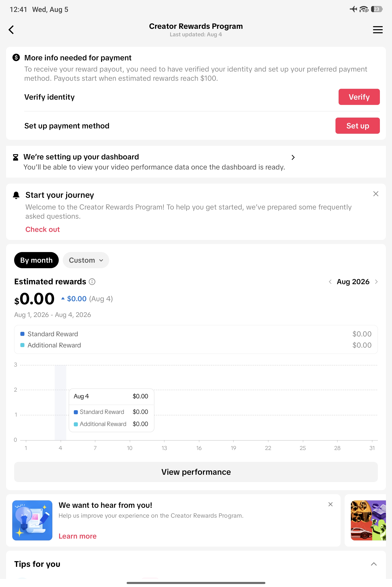The height and width of the screenshot is (587, 392).
Task: Open the Custom date range dropdown
Action: (86, 260)
